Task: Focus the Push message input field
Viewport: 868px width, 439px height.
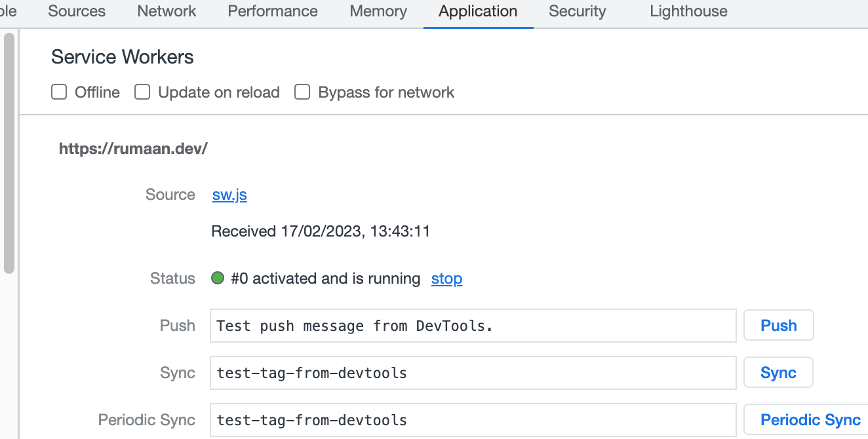Action: click(x=473, y=326)
